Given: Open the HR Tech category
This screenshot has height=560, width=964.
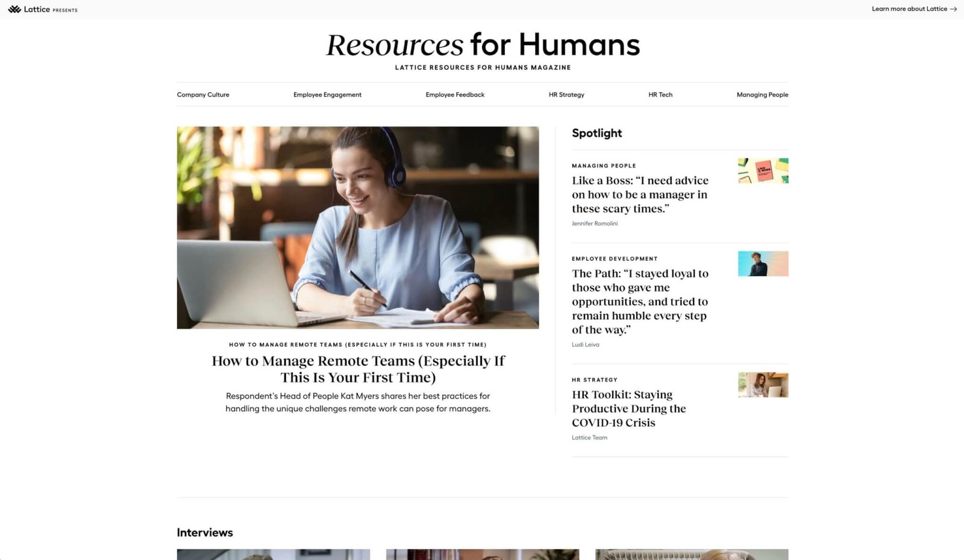Looking at the screenshot, I should [x=660, y=95].
